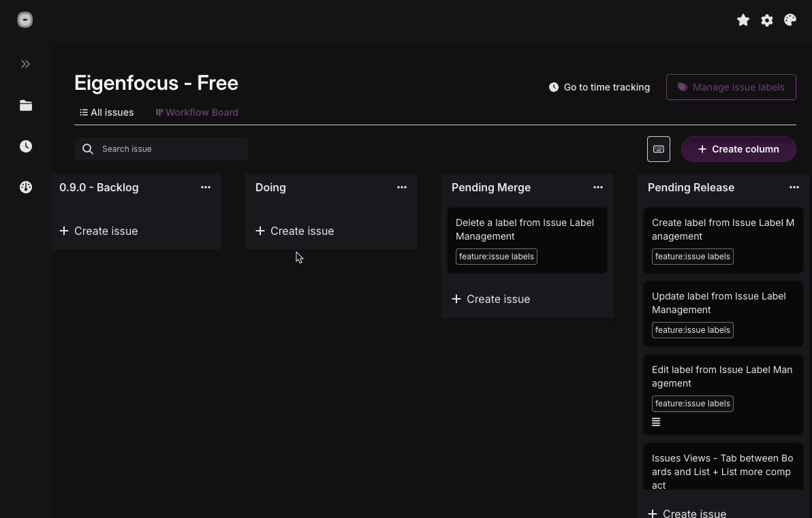This screenshot has height=518, width=812.
Task: Expand the sidebar using the double-chevron
Action: pos(25,63)
